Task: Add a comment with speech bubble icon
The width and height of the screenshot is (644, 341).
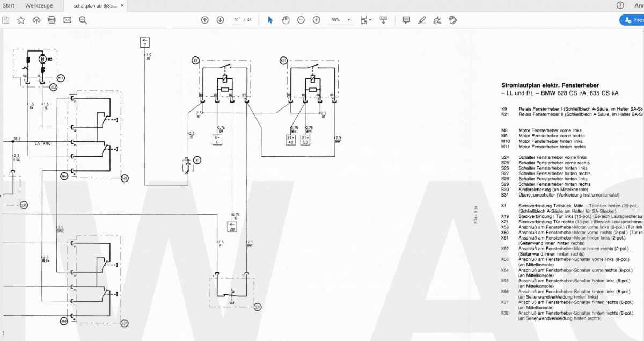Action: click(x=406, y=20)
